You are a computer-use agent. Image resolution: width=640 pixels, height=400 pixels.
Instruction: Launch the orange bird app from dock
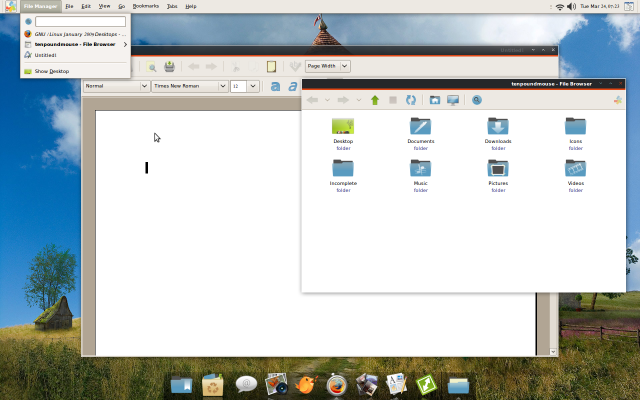306,384
